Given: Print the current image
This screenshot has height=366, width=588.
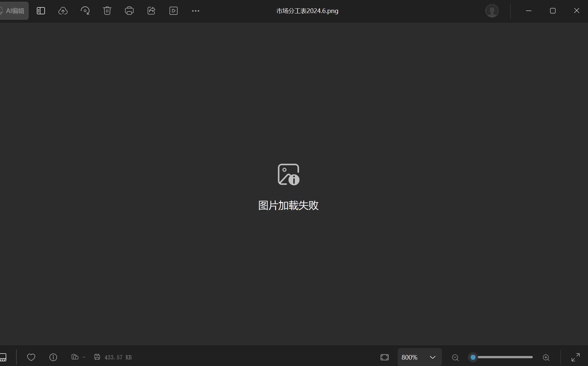Looking at the screenshot, I should 129,11.
